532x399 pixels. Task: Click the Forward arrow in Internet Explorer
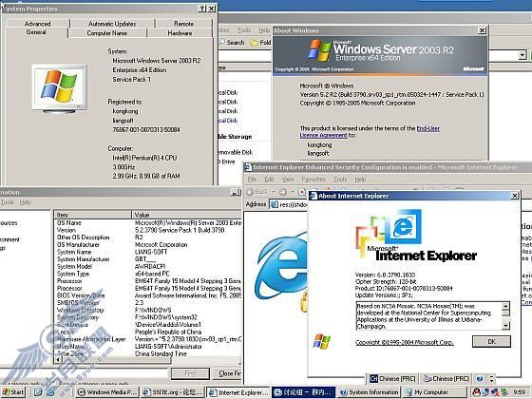283,192
